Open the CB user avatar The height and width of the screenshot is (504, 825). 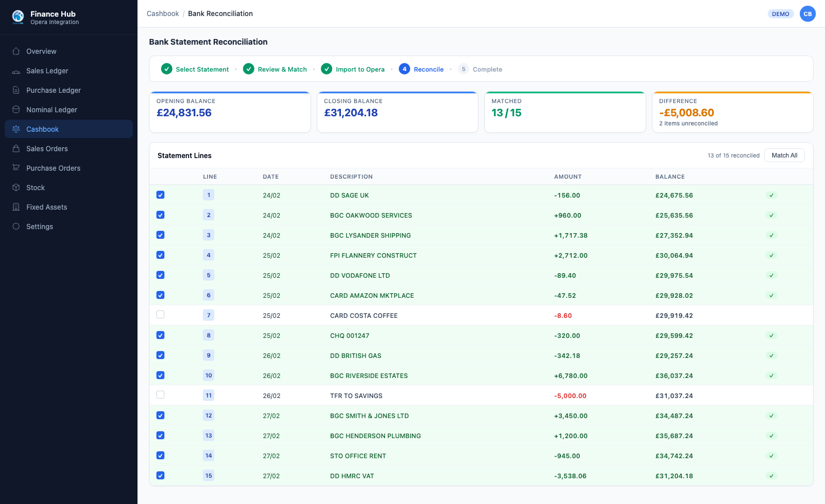coord(807,14)
